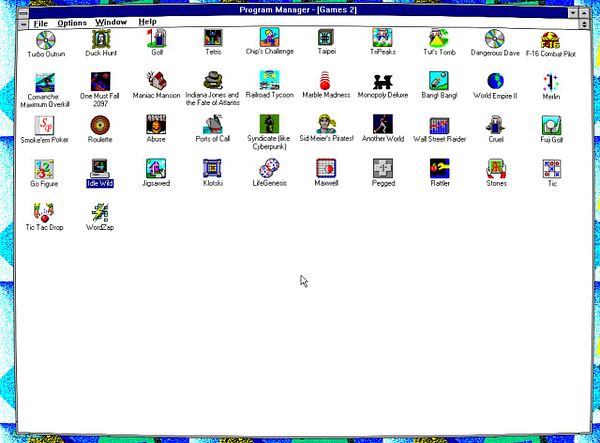
Task: Maximize Program Manager with up arrow
Action: (x=584, y=13)
